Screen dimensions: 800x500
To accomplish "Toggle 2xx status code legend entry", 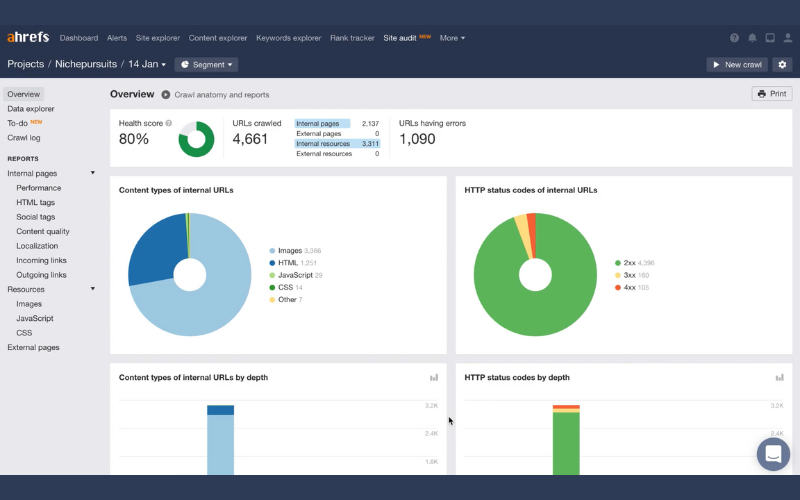I will click(x=634, y=263).
